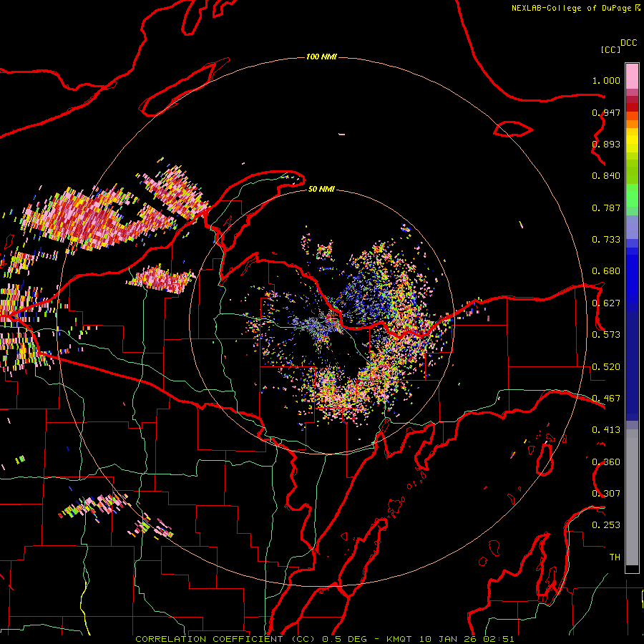The height and width of the screenshot is (644, 644).
Task: Click the [CC] units label
Action: click(x=610, y=49)
